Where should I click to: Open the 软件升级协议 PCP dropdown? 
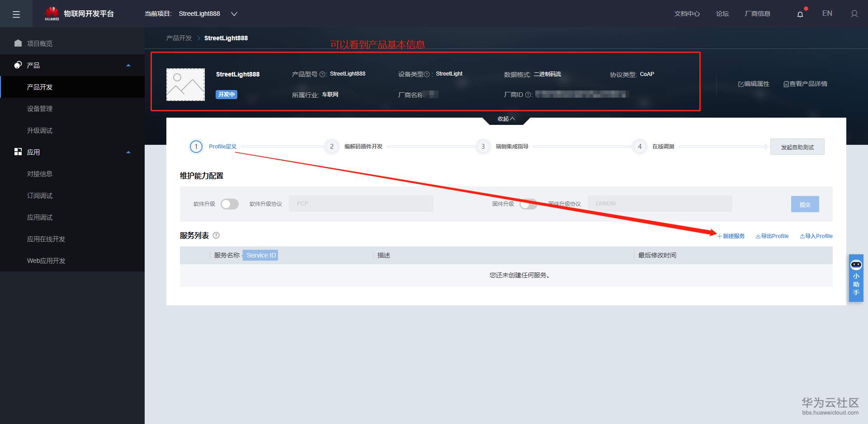pyautogui.click(x=361, y=204)
